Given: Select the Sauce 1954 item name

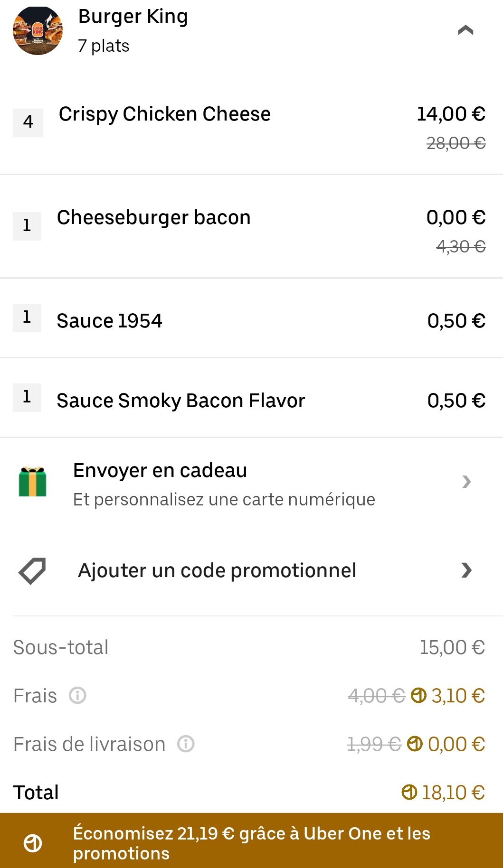Looking at the screenshot, I should 109,321.
